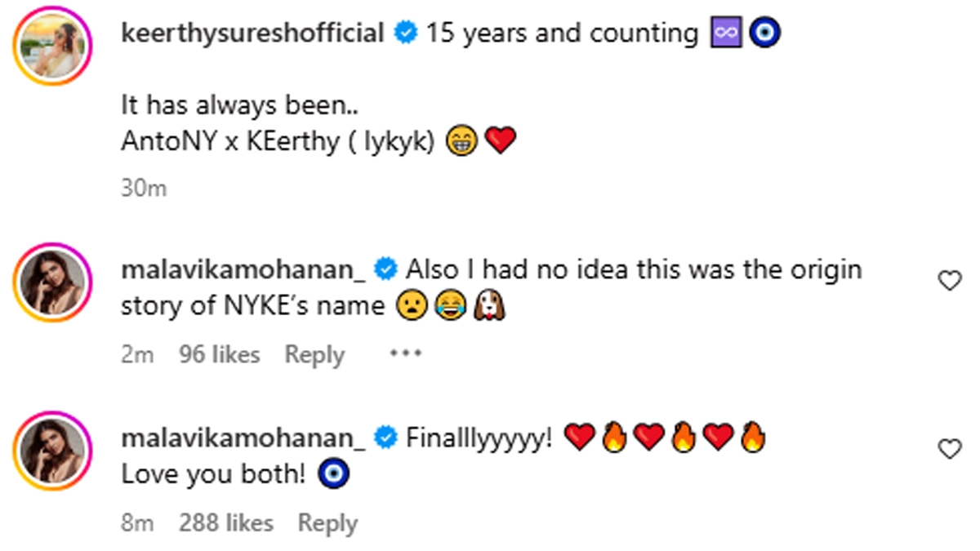The height and width of the screenshot is (551, 980).
Task: Open the keerthysureshofficial username link
Action: tap(252, 33)
